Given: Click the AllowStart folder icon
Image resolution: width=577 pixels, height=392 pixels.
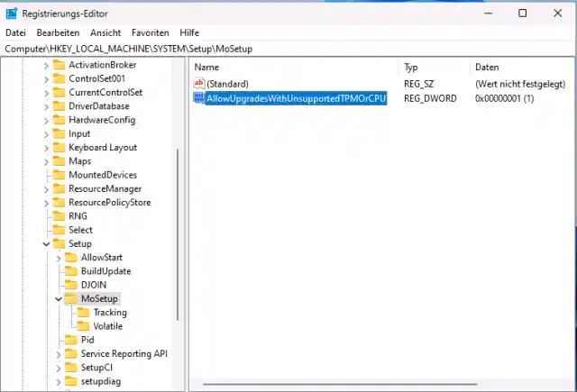Looking at the screenshot, I should click(x=71, y=258).
